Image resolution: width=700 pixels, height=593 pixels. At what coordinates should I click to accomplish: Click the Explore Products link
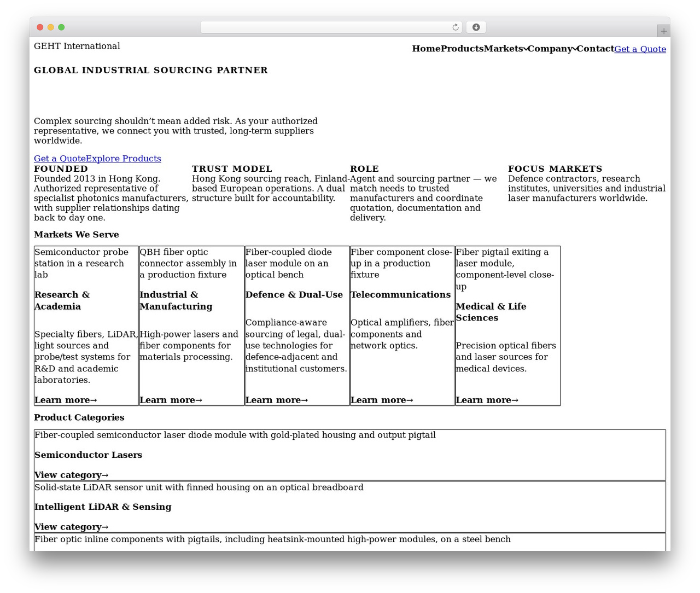coord(124,159)
